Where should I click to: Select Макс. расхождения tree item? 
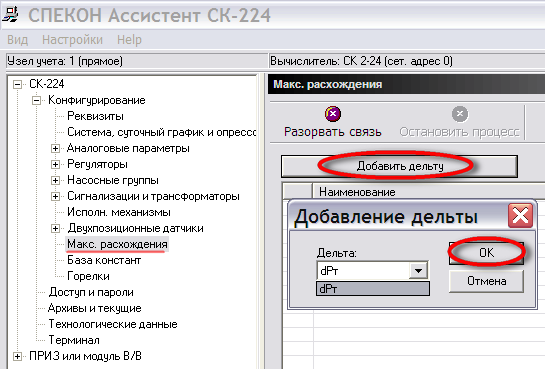[117, 244]
